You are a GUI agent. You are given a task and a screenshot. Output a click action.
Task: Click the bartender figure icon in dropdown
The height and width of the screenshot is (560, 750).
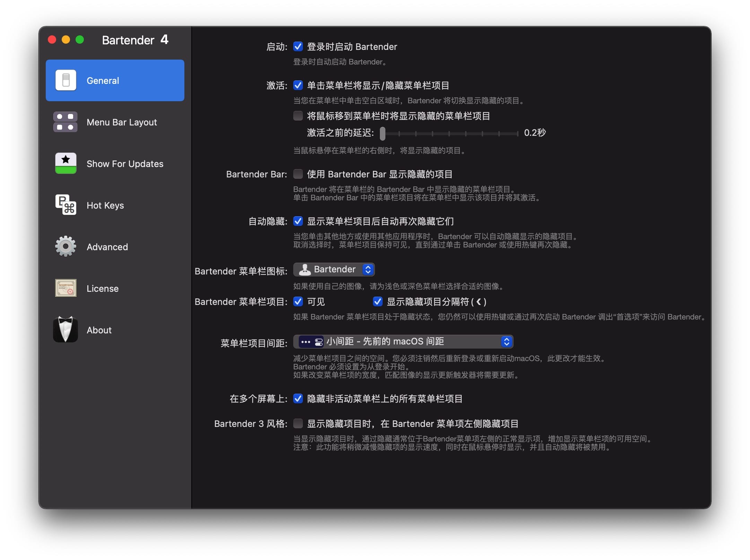pyautogui.click(x=305, y=270)
